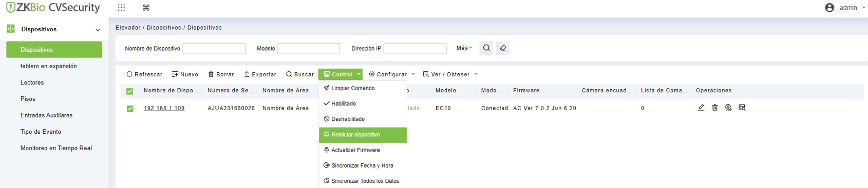868x188 pixels.
Task: Click the last icon in the Operaciones column
Action: point(742,108)
